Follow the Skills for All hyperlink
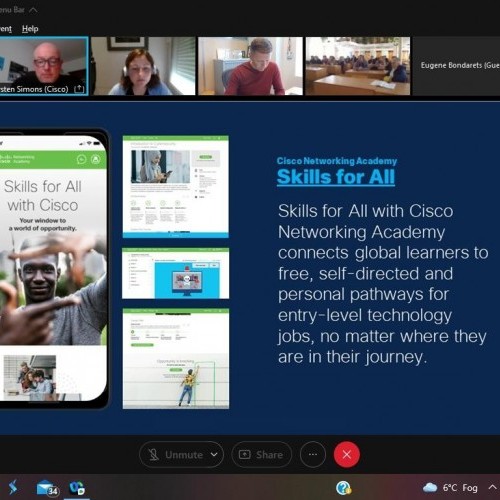This screenshot has height=500, width=500. (336, 177)
